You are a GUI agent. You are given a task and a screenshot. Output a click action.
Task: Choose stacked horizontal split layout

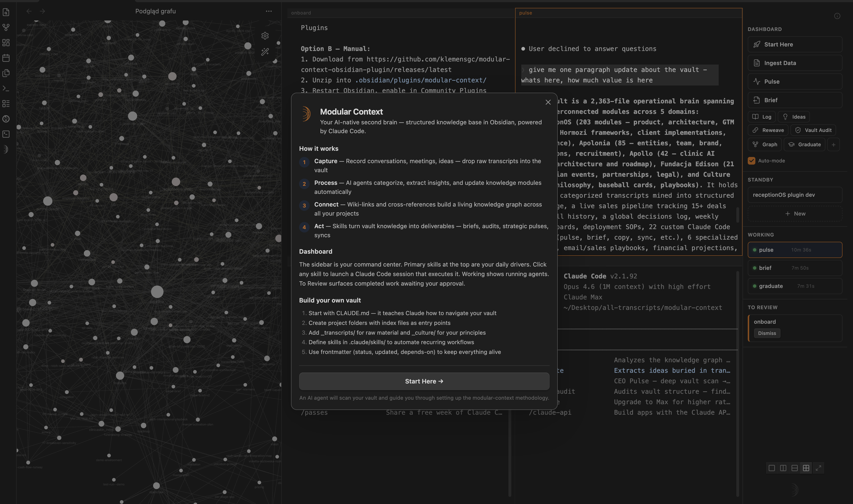pyautogui.click(x=795, y=468)
